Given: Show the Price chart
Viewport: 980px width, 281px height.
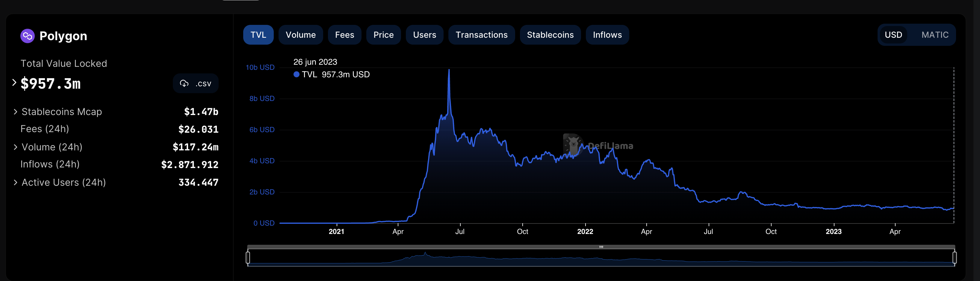Looking at the screenshot, I should [x=383, y=35].
